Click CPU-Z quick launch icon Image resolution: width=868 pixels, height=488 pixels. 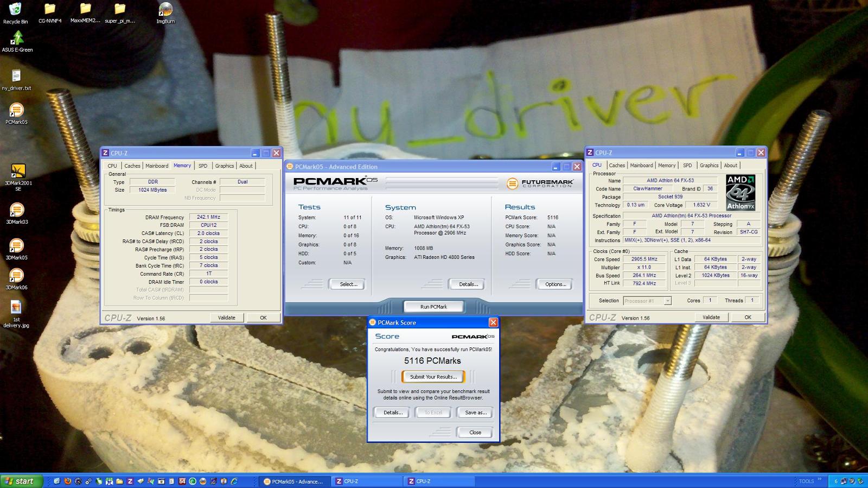(130, 481)
